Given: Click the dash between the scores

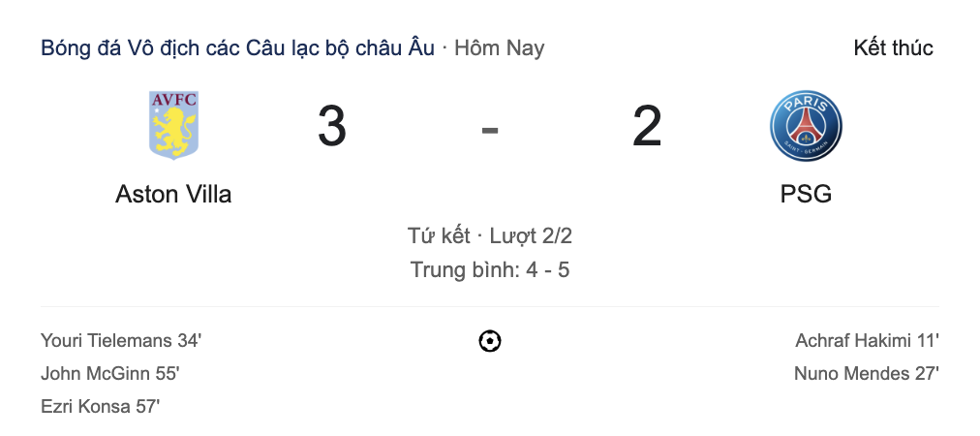Looking at the screenshot, I should [490, 128].
